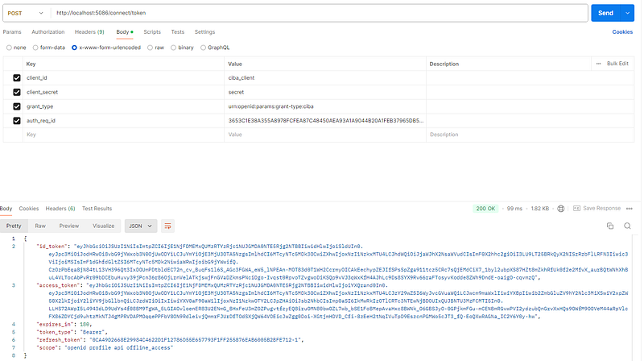Image resolution: width=644 pixels, height=361 pixels.
Task: Click the Save Response icon
Action: 576,209
